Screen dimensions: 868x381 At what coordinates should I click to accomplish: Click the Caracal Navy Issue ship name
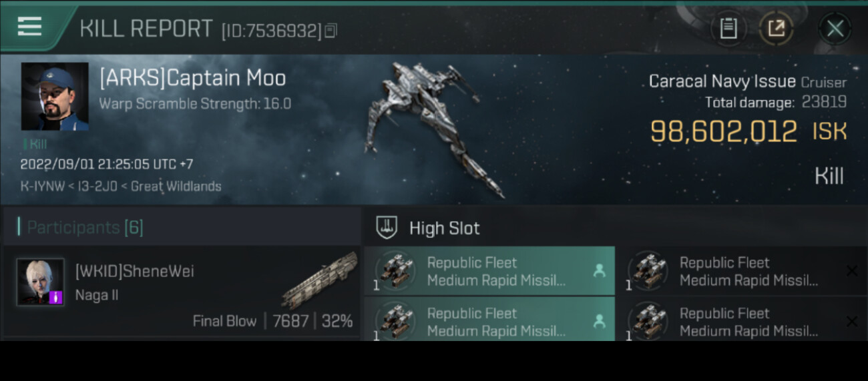(722, 81)
